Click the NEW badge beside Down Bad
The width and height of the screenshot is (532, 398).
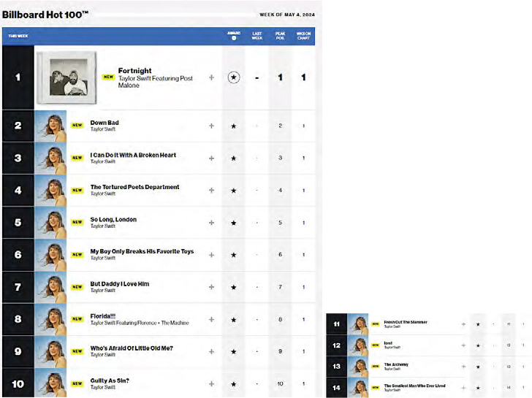(x=77, y=125)
